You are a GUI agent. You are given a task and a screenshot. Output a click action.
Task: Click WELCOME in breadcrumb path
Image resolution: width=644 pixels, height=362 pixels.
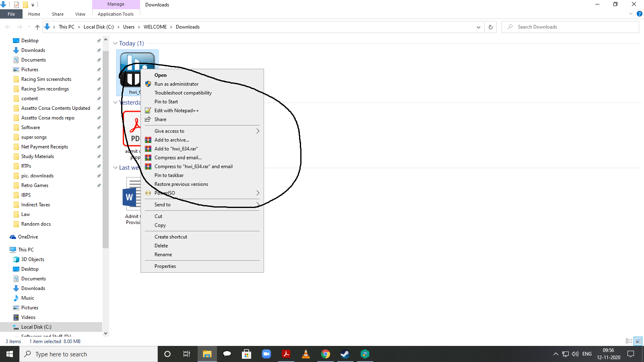(155, 27)
